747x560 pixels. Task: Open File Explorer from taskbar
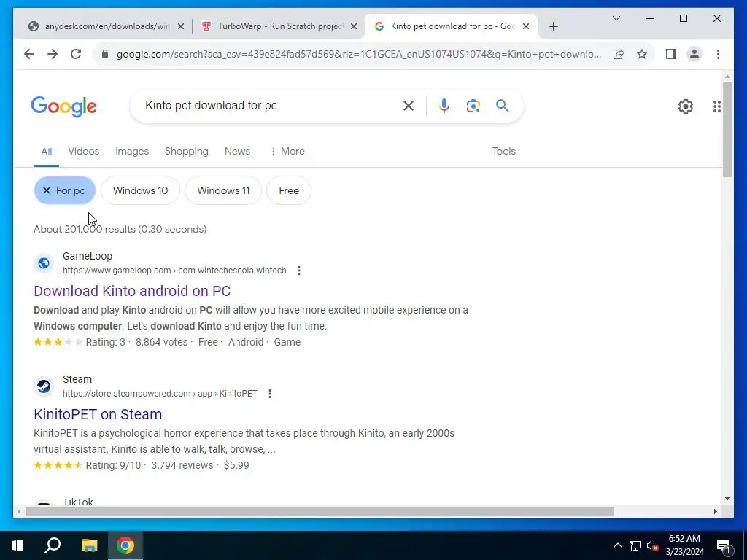(x=89, y=545)
